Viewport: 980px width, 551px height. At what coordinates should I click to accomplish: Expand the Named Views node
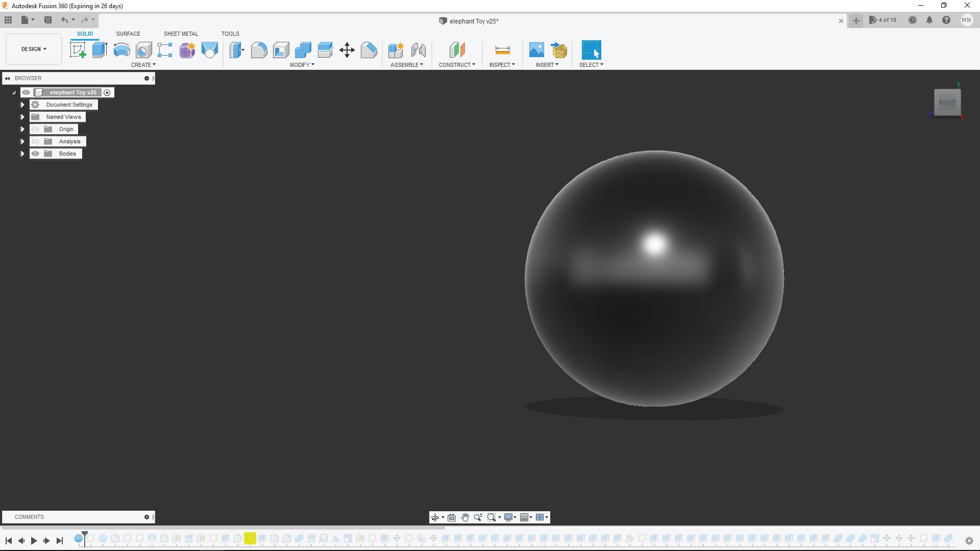point(22,117)
